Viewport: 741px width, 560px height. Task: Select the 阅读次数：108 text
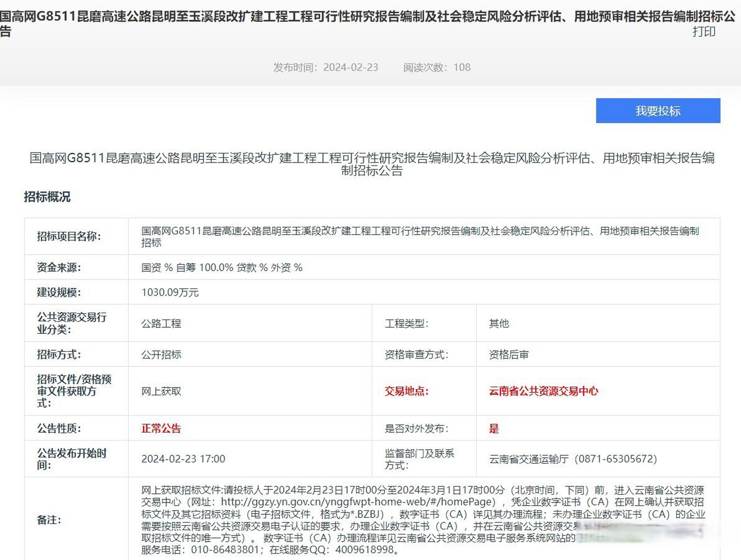tap(437, 67)
